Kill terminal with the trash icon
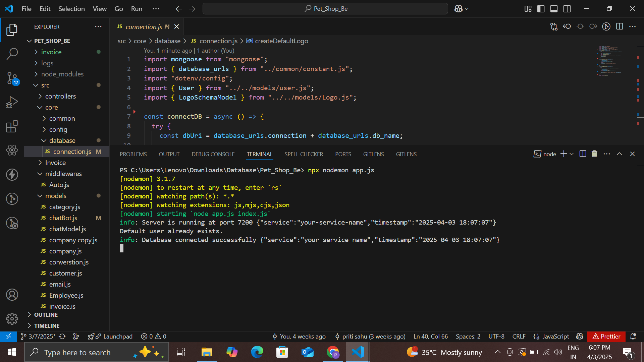The image size is (644, 362). [x=594, y=154]
